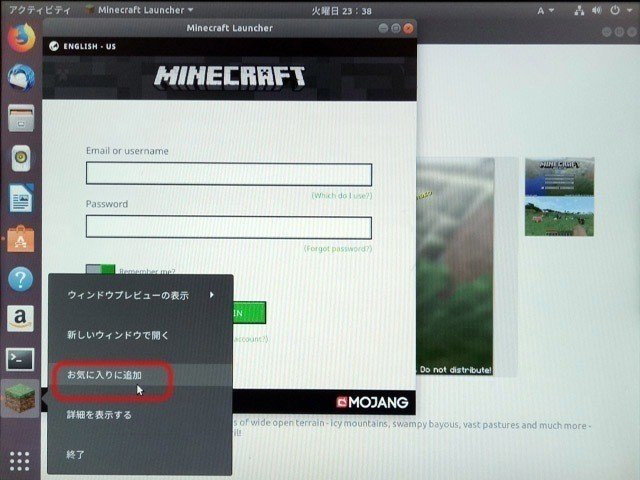Open Minecraft title screen thumbnail in background window
This screenshot has height=480, width=640.
pyautogui.click(x=559, y=177)
